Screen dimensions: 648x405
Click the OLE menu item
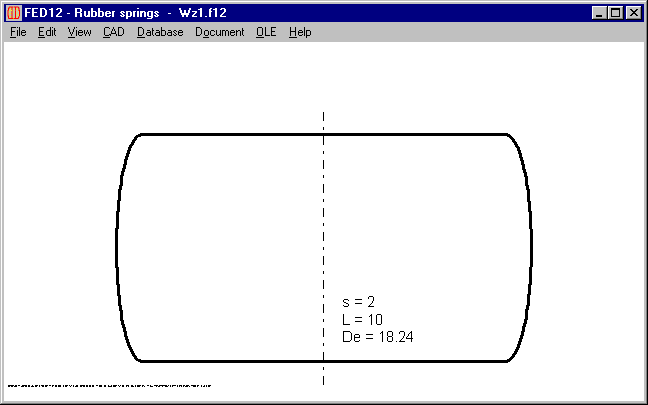pos(266,32)
